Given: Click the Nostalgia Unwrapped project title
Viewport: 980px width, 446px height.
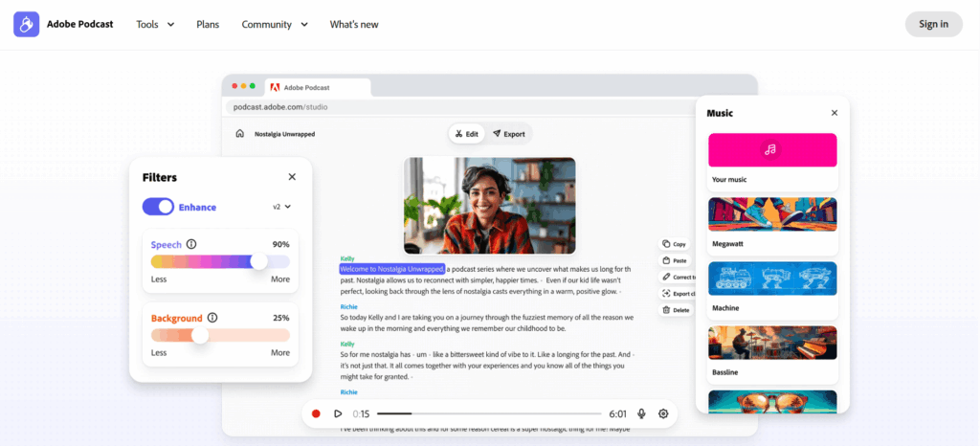Looking at the screenshot, I should pos(284,134).
